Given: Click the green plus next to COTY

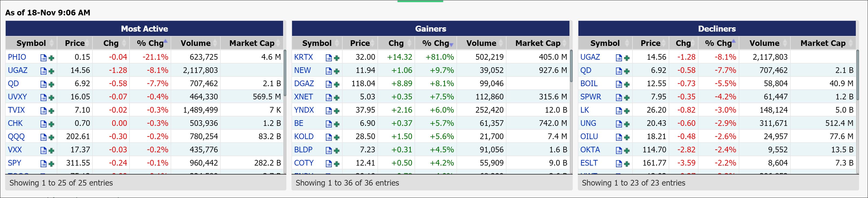Looking at the screenshot, I should coord(337,164).
